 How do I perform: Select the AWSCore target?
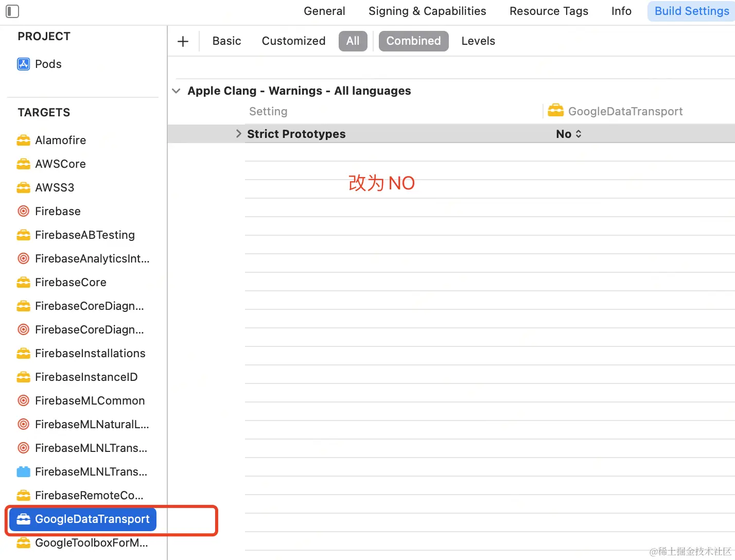point(60,164)
